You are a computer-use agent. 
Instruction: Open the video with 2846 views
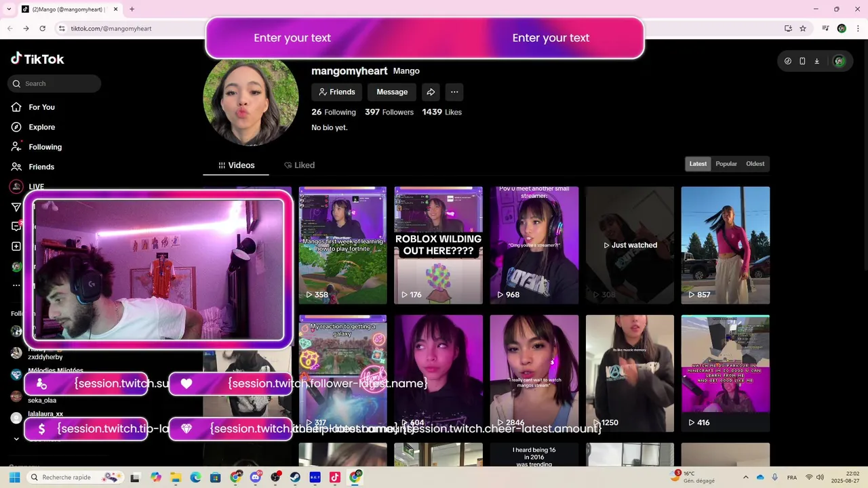click(x=534, y=373)
